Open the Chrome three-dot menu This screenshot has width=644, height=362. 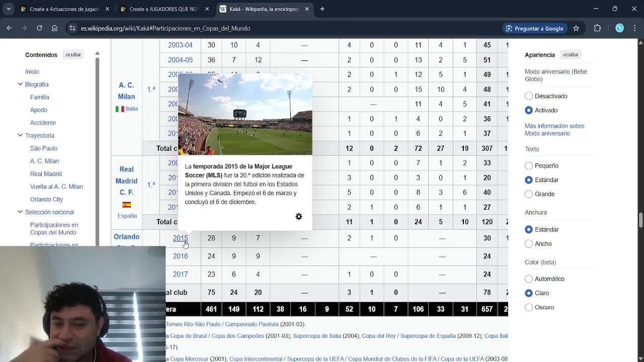pyautogui.click(x=634, y=28)
